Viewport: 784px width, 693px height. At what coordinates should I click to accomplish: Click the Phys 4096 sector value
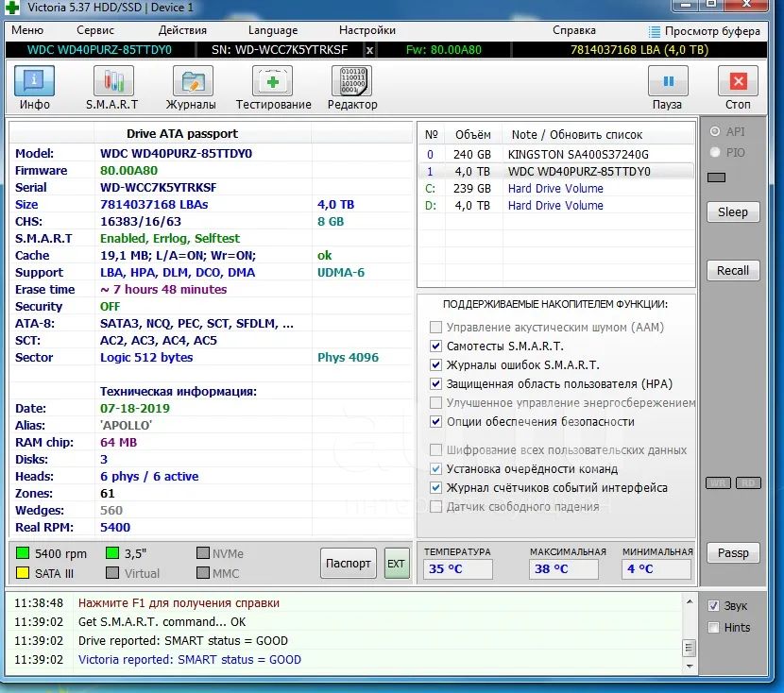(348, 357)
